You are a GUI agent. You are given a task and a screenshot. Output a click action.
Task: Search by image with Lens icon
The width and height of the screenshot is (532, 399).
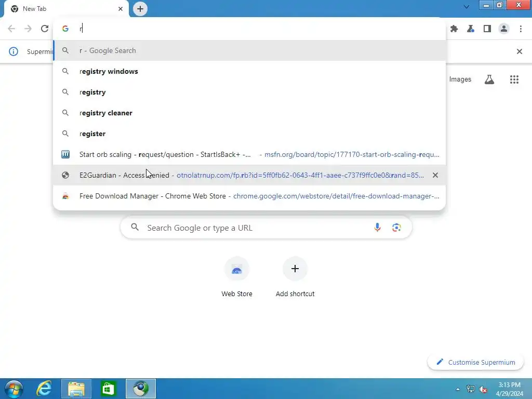(396, 228)
